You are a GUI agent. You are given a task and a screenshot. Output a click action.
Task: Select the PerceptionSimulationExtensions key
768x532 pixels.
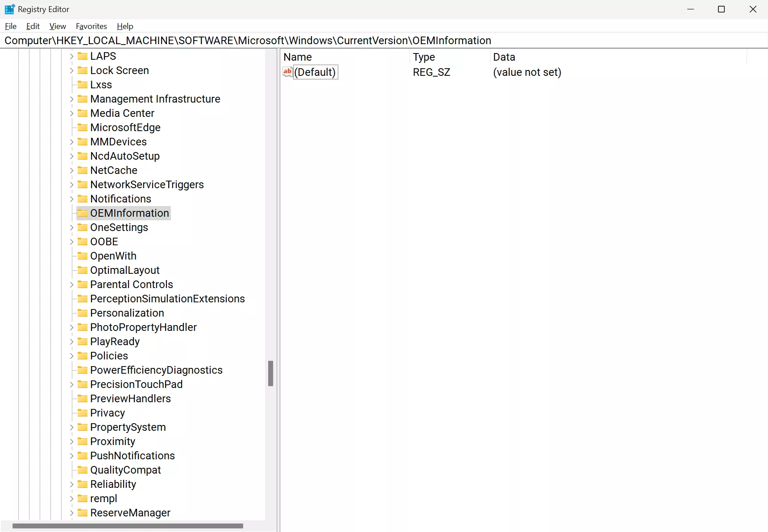coord(167,299)
